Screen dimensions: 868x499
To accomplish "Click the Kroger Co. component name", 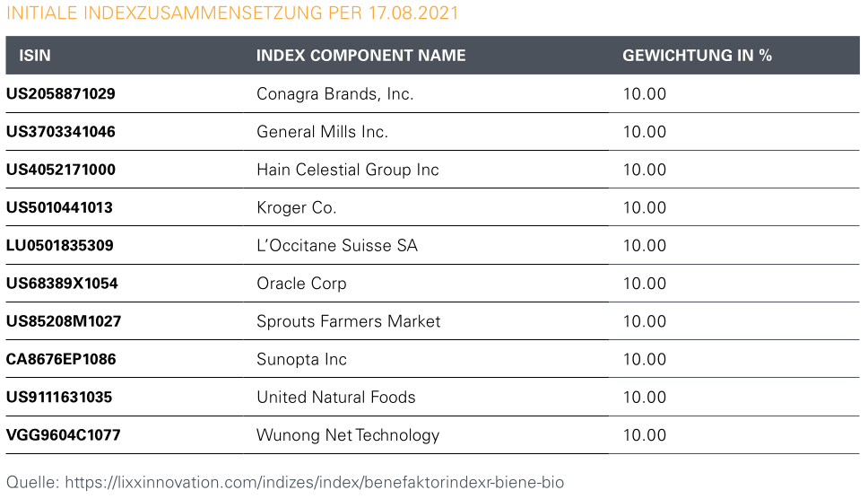I will click(296, 207).
